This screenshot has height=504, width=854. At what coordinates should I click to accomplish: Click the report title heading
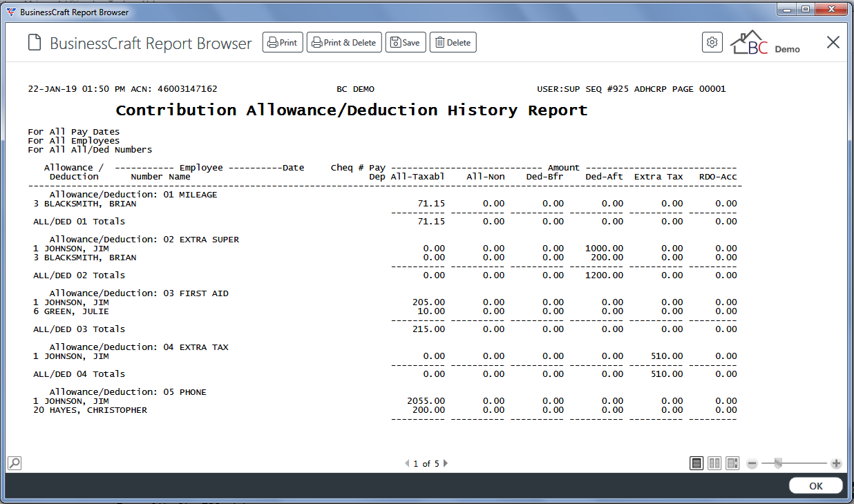tap(352, 110)
